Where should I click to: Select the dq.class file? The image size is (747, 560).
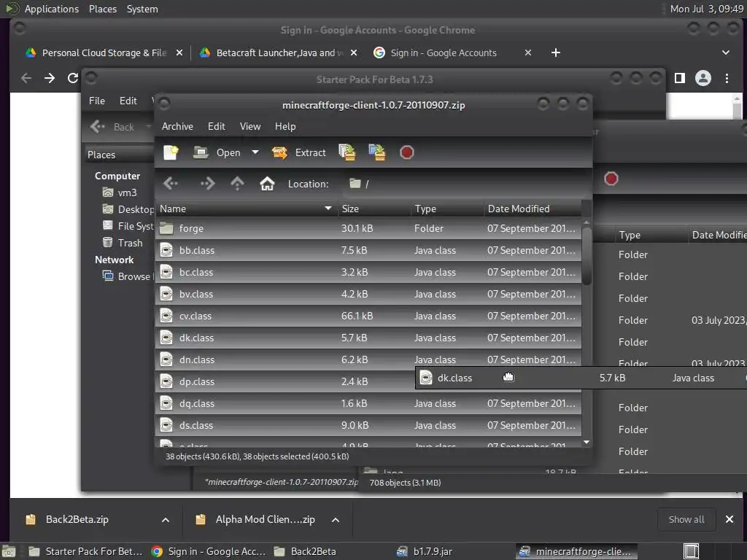368,404
